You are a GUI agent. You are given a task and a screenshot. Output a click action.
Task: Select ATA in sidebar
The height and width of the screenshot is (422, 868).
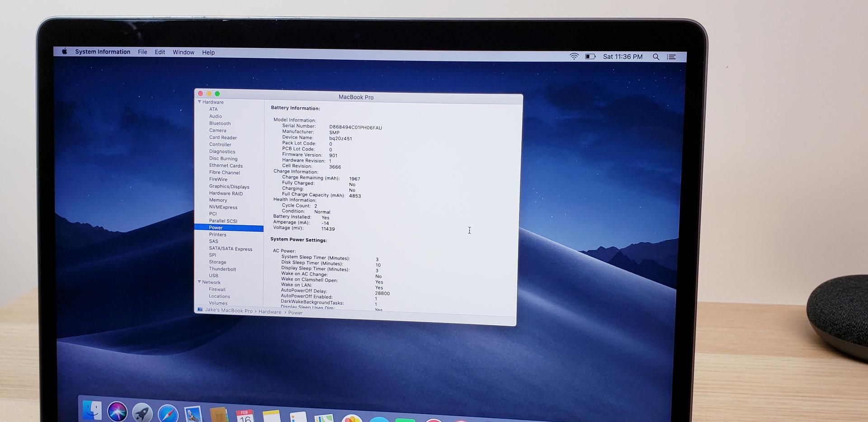tap(213, 109)
